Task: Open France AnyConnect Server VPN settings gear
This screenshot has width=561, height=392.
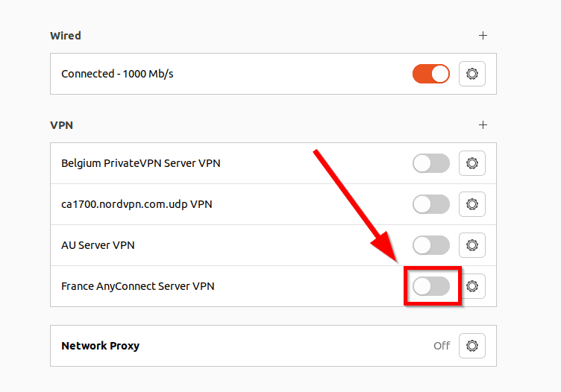Action: point(471,285)
